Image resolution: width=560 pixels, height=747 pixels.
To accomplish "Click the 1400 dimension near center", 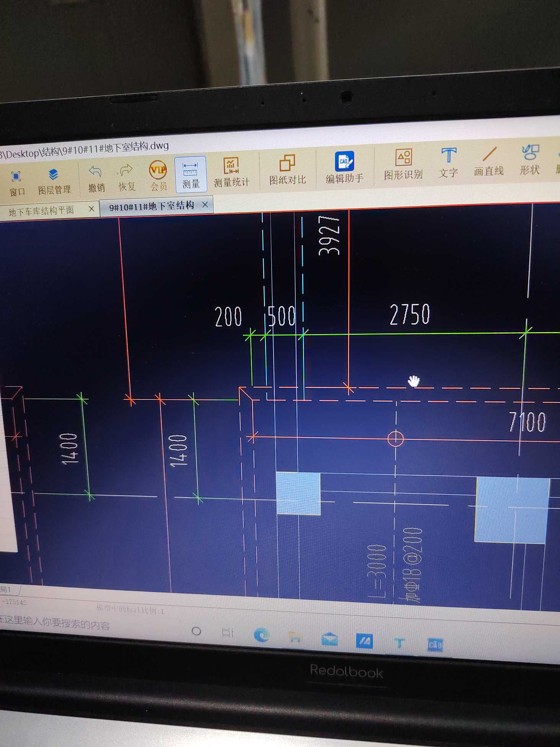I will [179, 450].
